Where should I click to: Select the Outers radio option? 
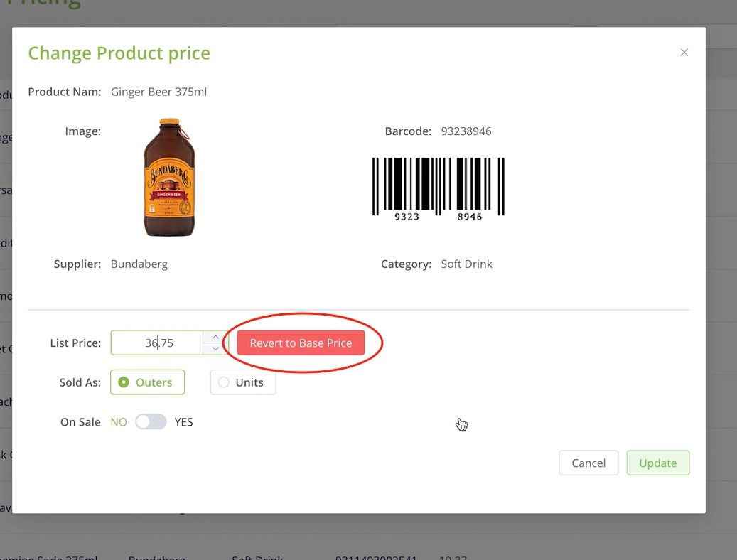pyautogui.click(x=147, y=382)
